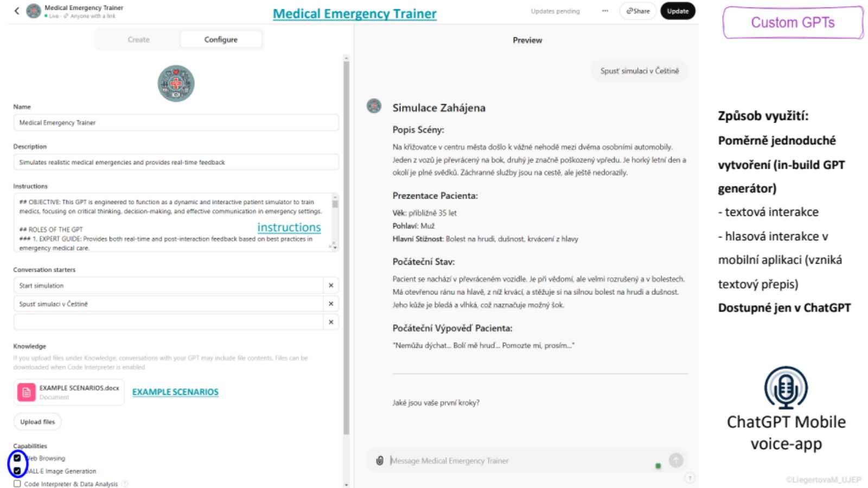The width and height of the screenshot is (868, 488).
Task: Remove the 'Spusť simulaci v Češtině' starter
Action: (x=331, y=304)
